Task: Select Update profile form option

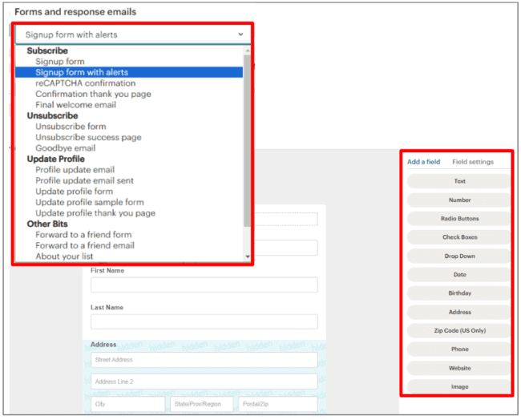Action: click(74, 192)
